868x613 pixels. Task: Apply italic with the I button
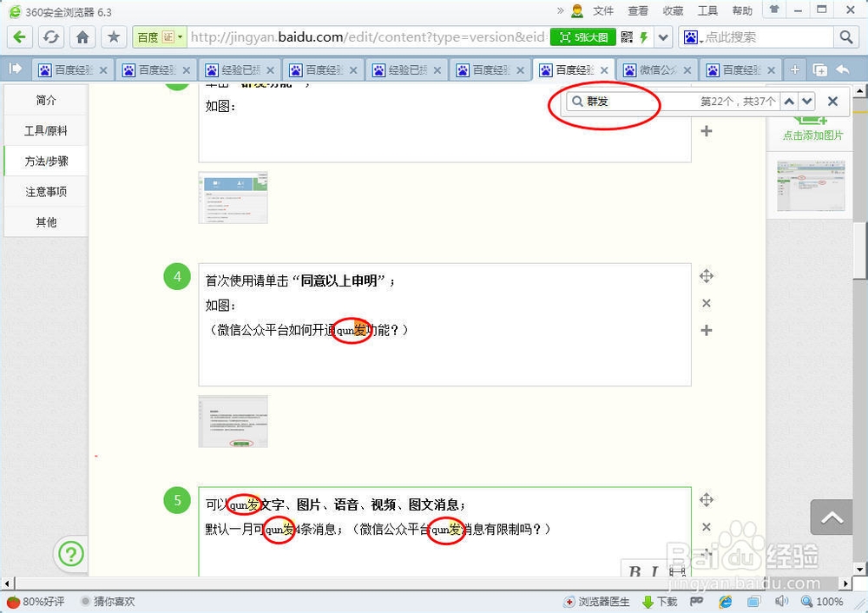pos(654,570)
